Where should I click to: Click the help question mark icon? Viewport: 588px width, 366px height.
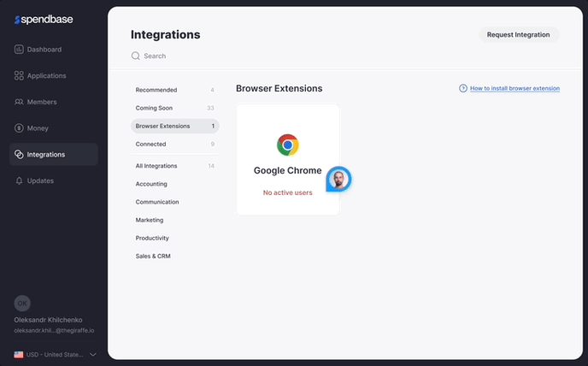(463, 88)
